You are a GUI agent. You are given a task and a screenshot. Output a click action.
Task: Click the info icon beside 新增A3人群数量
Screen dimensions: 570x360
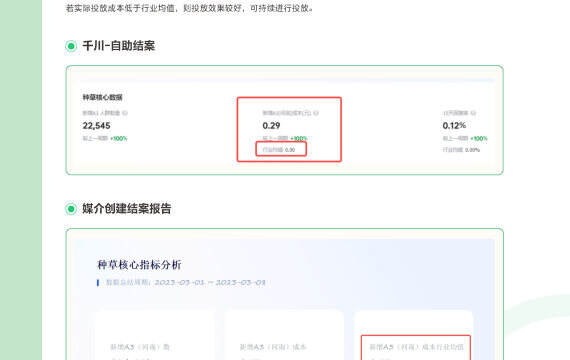(x=125, y=113)
